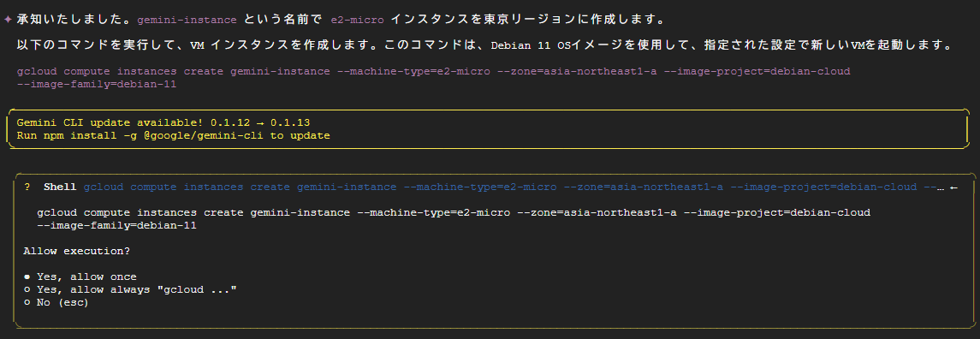Click the blue truncated gcloud command after Shell

coord(514,187)
